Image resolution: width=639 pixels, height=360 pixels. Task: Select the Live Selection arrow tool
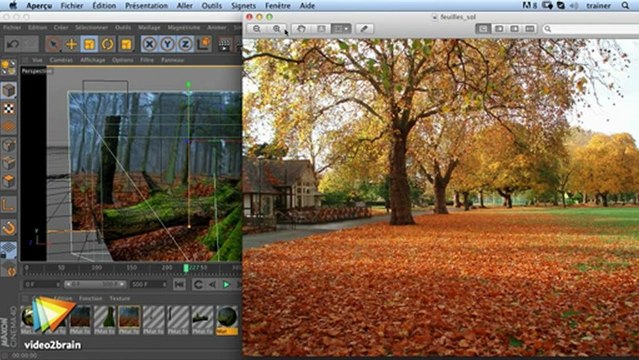tap(53, 44)
